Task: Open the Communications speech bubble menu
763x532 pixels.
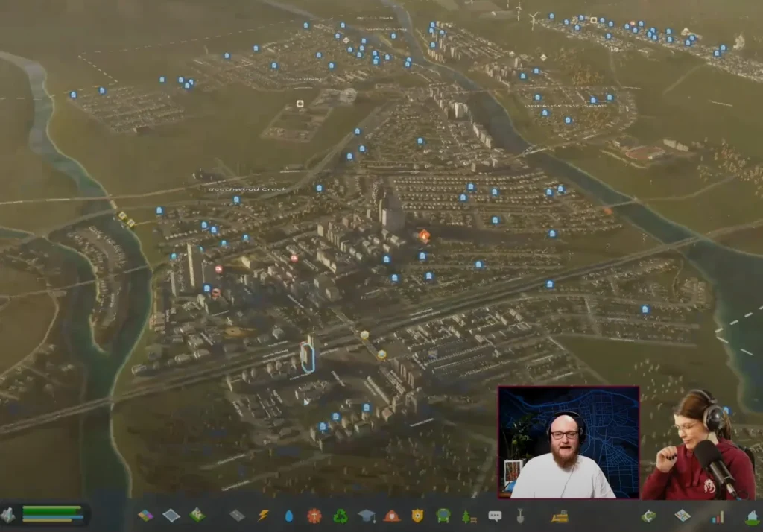Action: pos(495,516)
